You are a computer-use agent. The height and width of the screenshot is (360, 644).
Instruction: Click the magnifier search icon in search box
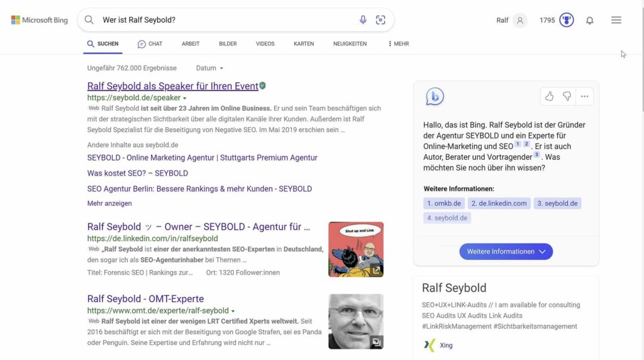pos(89,20)
